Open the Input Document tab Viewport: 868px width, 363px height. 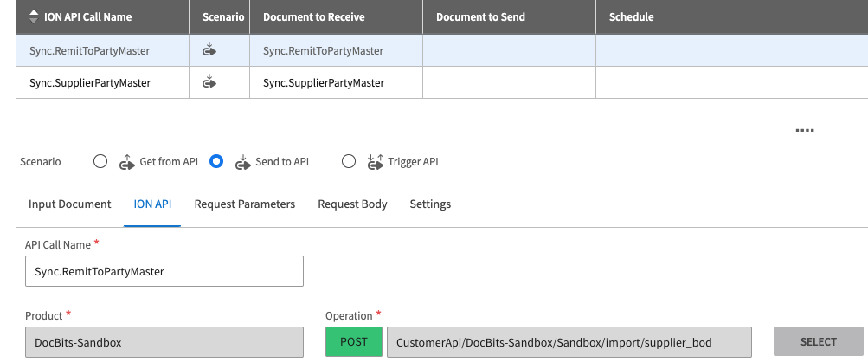tap(70, 204)
